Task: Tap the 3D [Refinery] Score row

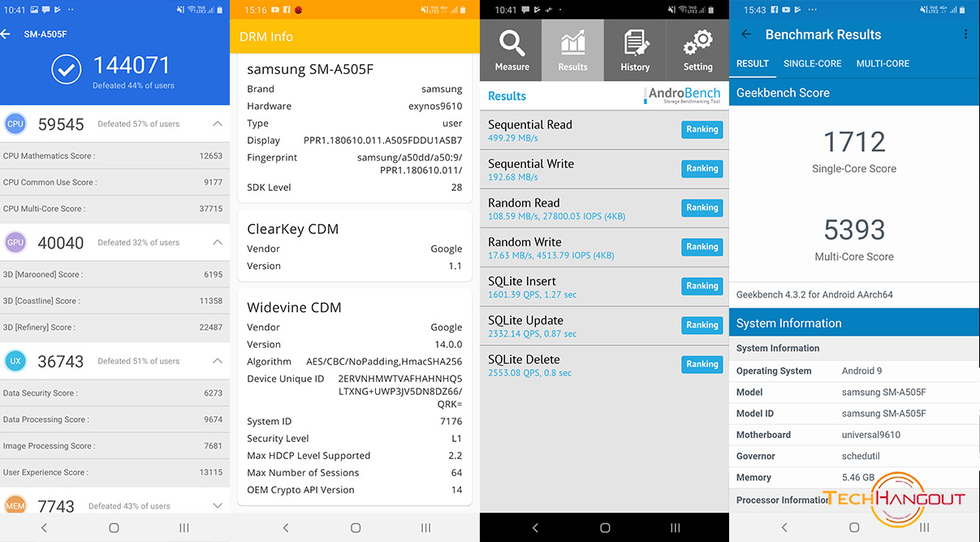Action: tap(114, 327)
